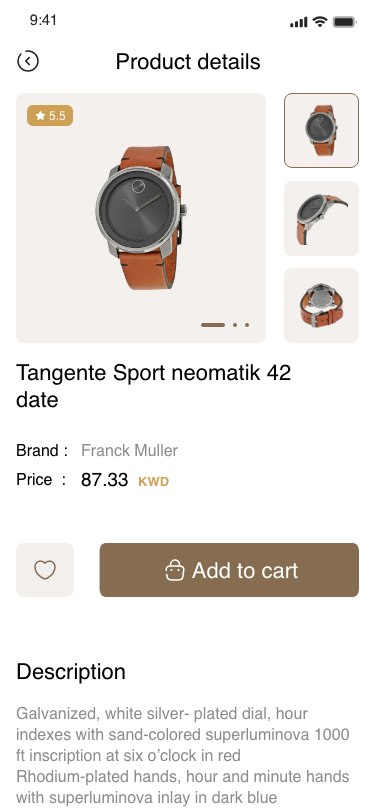This screenshot has width=375, height=812.
Task: Go back with the circled arrow icon
Action: tap(28, 61)
